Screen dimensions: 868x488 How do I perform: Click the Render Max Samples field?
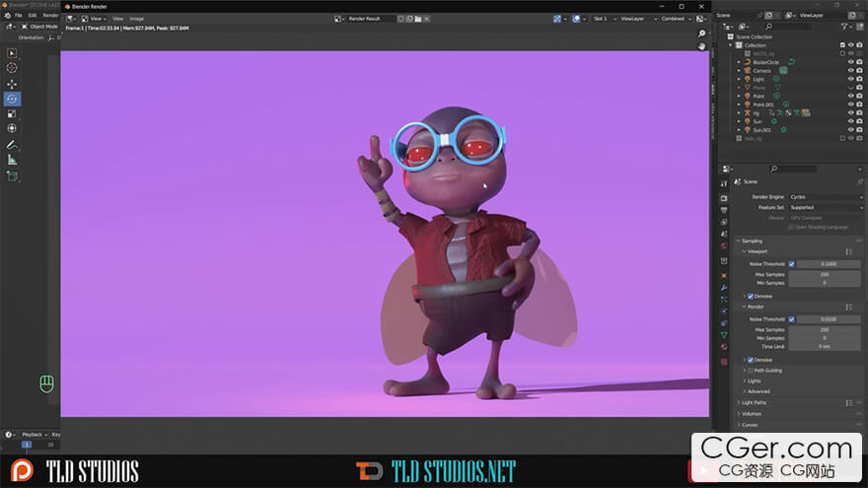click(825, 329)
